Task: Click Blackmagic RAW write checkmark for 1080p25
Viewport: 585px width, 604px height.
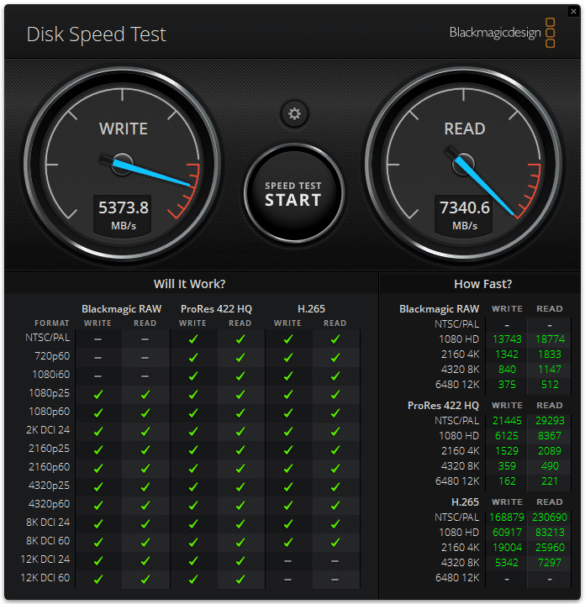Action: click(x=98, y=394)
